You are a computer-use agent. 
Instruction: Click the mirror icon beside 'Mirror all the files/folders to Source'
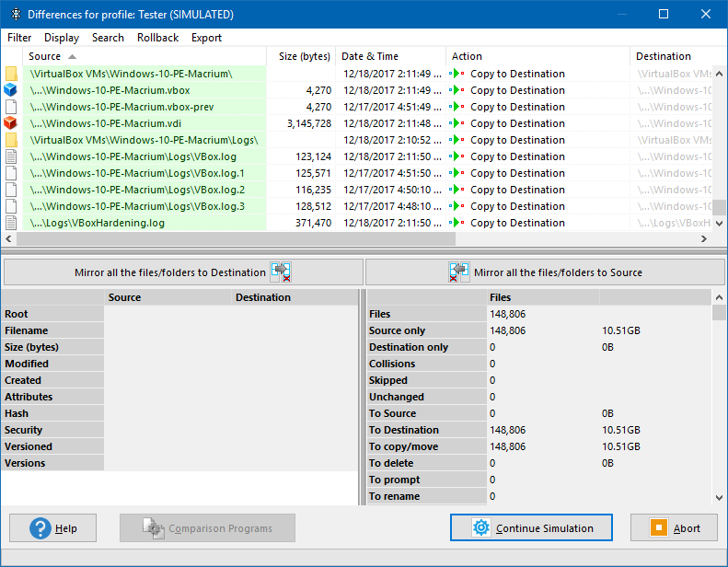coord(458,272)
